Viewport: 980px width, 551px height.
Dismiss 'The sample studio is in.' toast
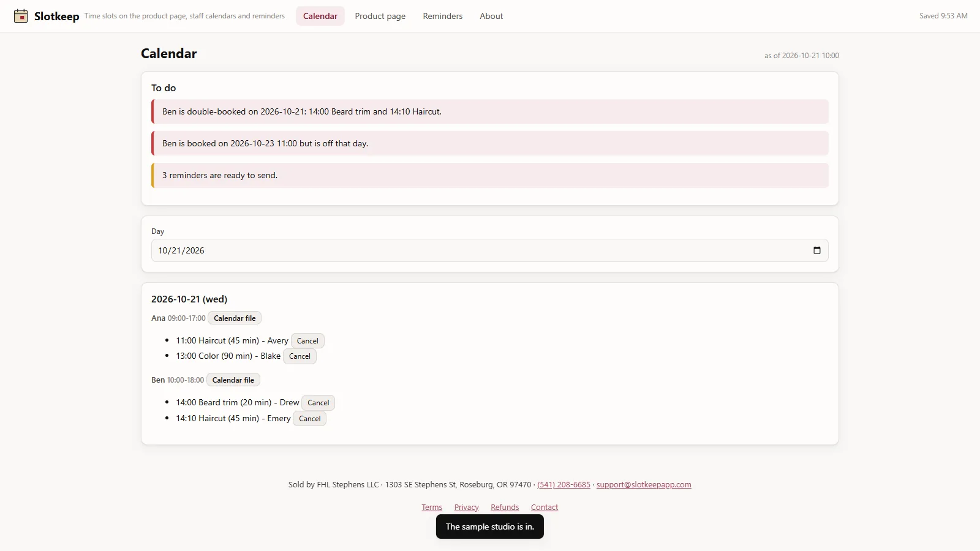click(x=490, y=527)
